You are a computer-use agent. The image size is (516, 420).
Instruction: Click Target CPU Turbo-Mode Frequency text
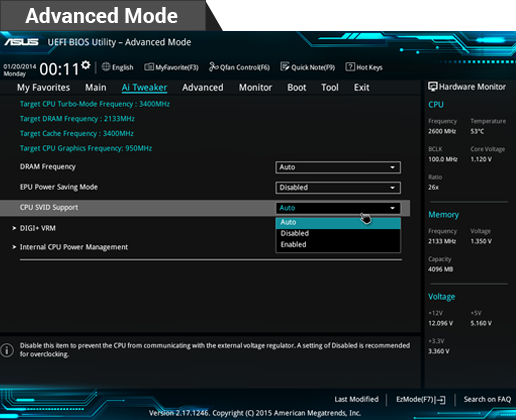[x=95, y=104]
